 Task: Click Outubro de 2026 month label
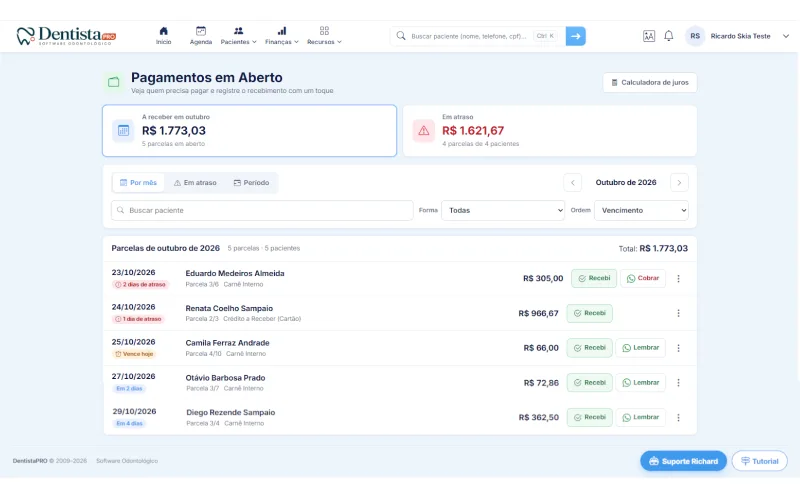point(626,183)
